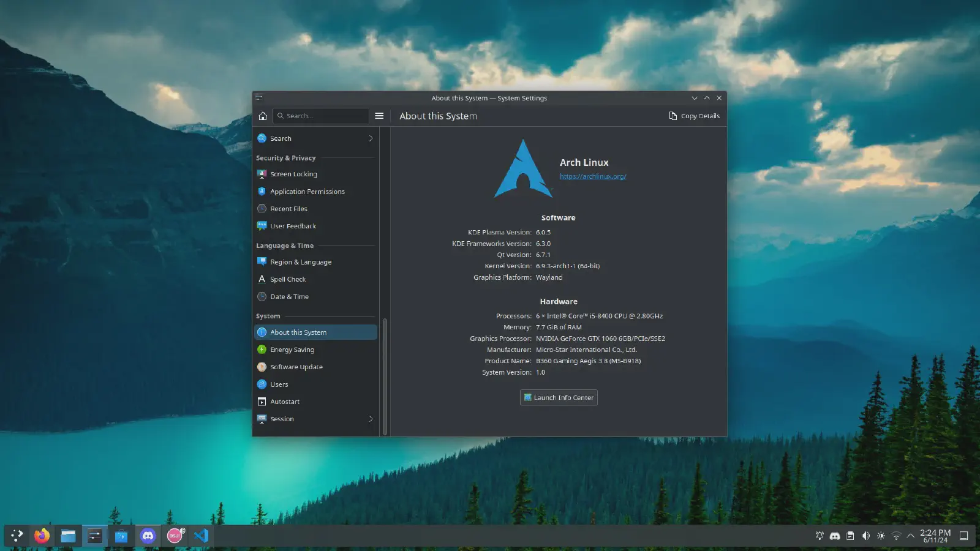This screenshot has width=980, height=551.
Task: Expand the Session category chevron
Action: coord(371,419)
